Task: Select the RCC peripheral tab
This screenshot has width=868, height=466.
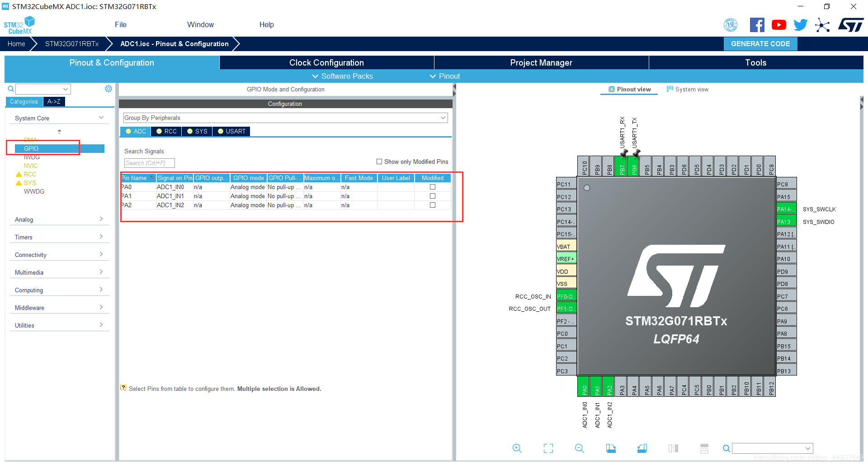Action: pos(166,131)
